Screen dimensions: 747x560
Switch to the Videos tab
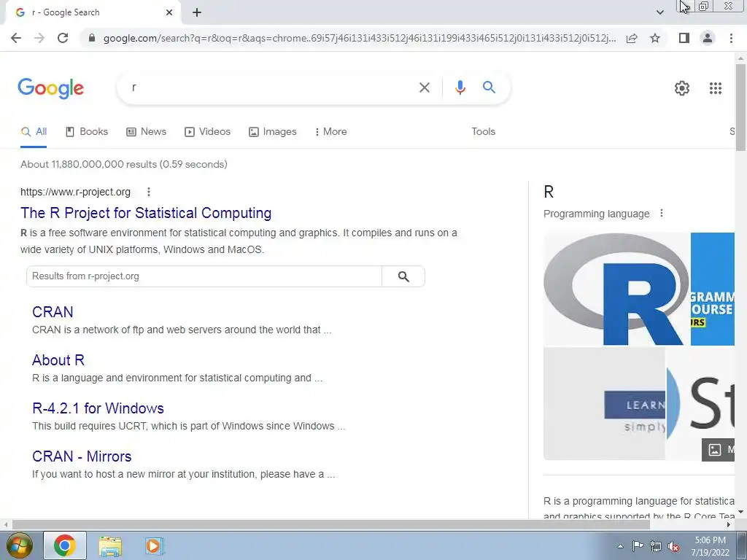(208, 132)
